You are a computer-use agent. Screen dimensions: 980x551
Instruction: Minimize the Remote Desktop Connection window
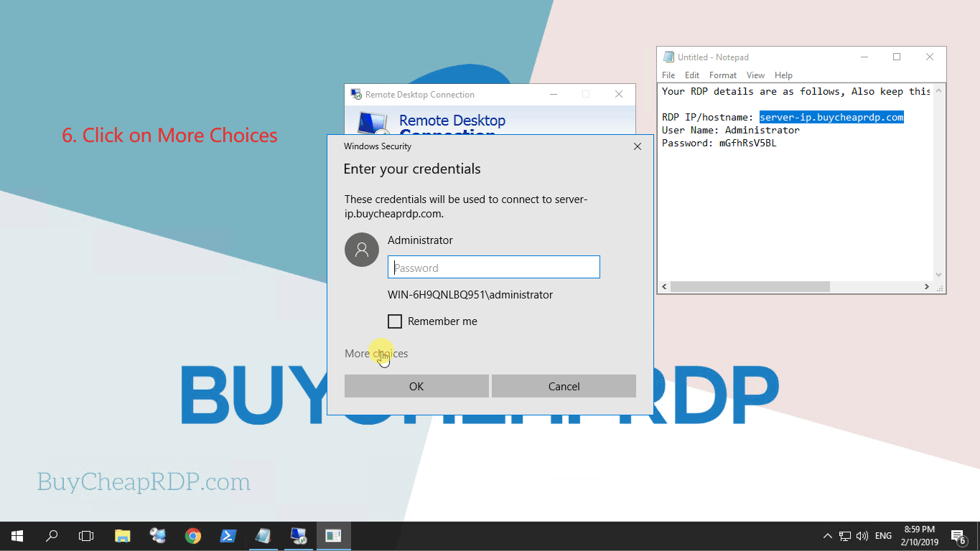pos(554,94)
